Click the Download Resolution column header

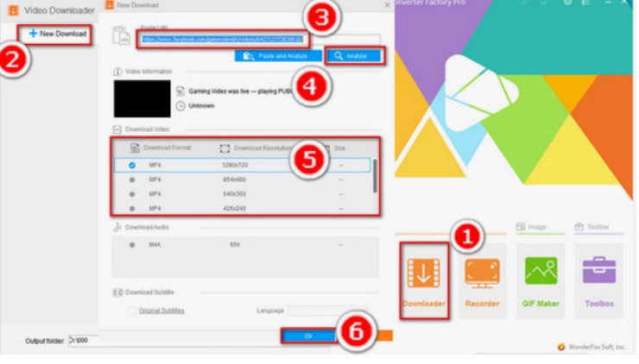tap(256, 148)
